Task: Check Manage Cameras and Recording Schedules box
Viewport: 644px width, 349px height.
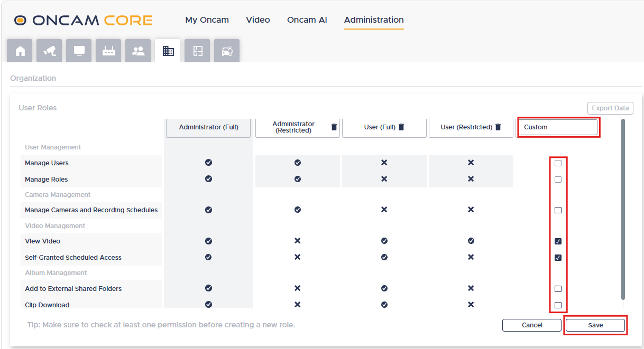Action: (x=558, y=210)
